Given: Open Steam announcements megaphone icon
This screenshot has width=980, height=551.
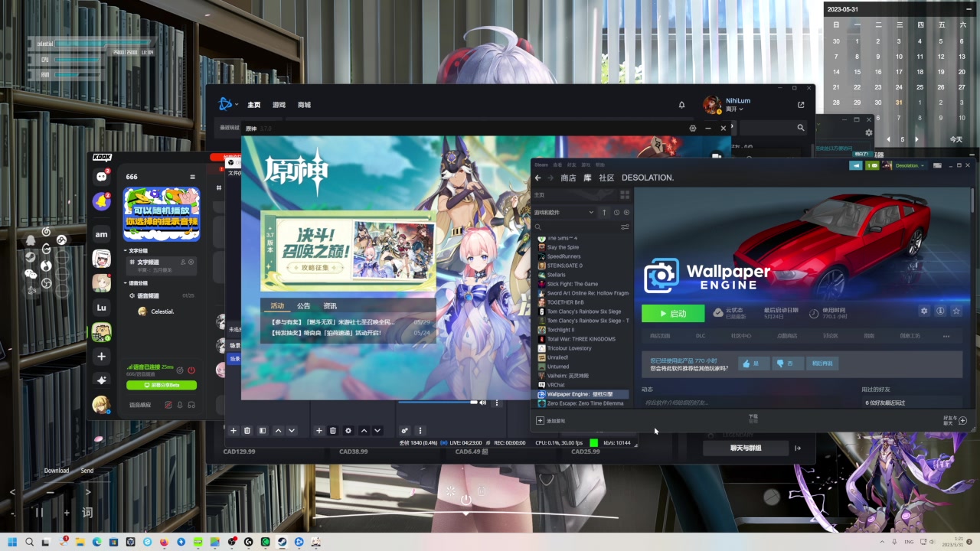Looking at the screenshot, I should pos(857,165).
